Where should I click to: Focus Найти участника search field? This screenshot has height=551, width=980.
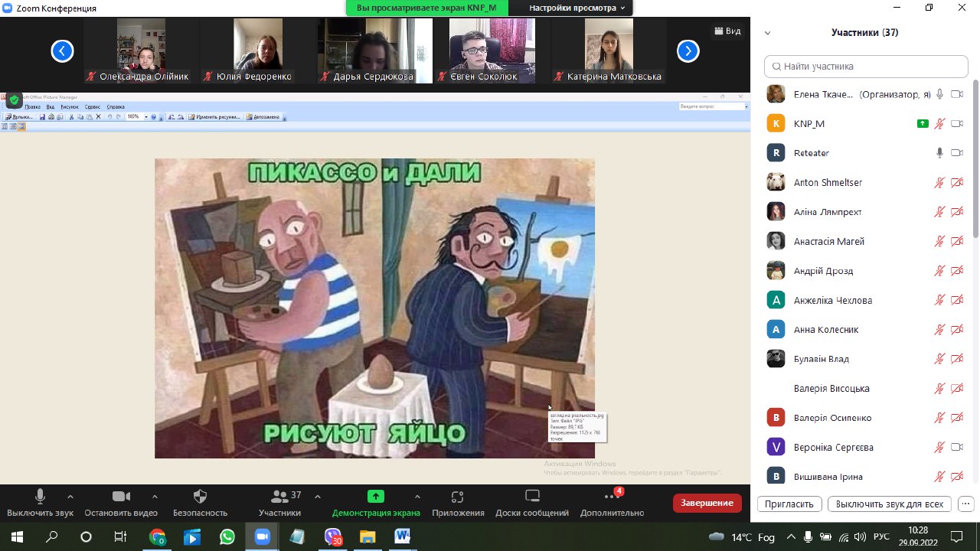point(867,66)
